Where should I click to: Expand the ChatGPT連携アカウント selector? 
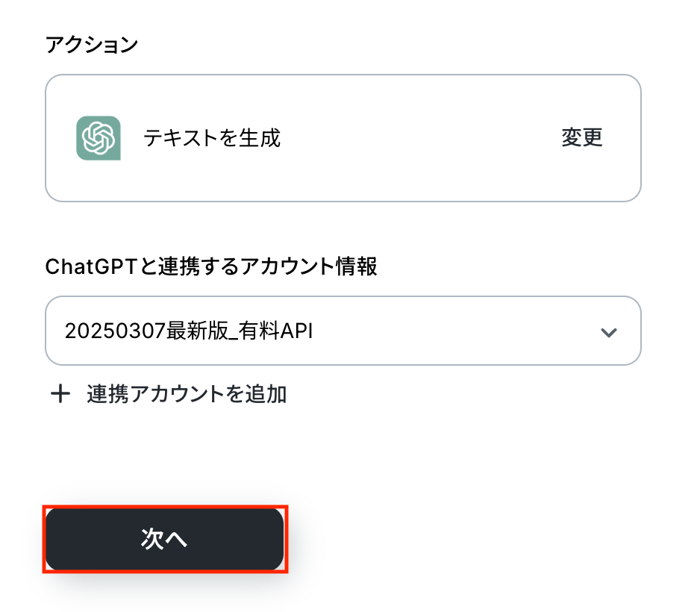click(x=343, y=331)
